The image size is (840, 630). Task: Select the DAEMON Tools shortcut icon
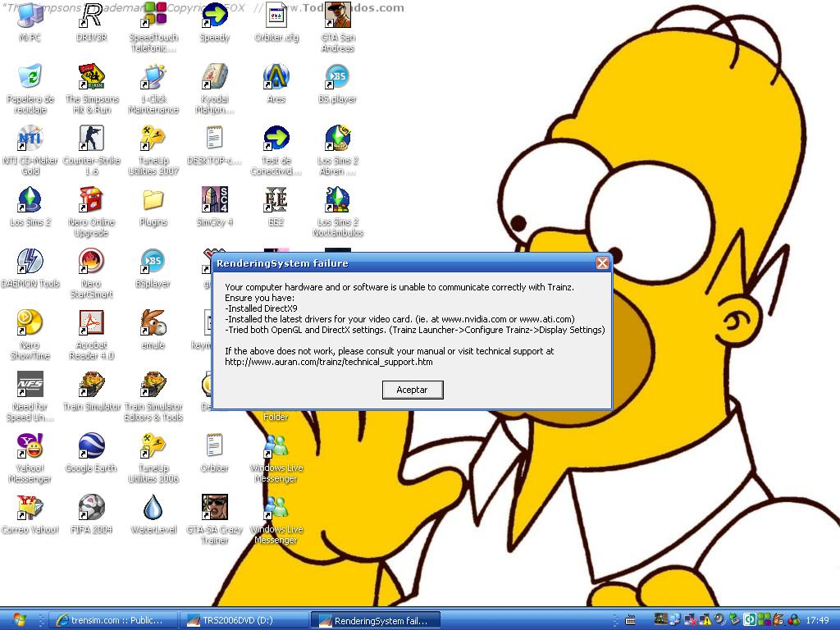(x=30, y=262)
